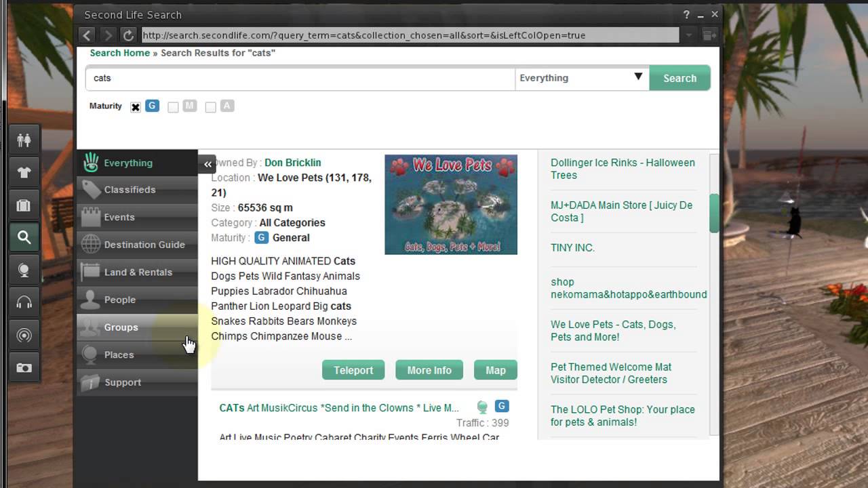Open the people icon in left toolbar
Screen dimensions: 868x488
[x=24, y=140]
